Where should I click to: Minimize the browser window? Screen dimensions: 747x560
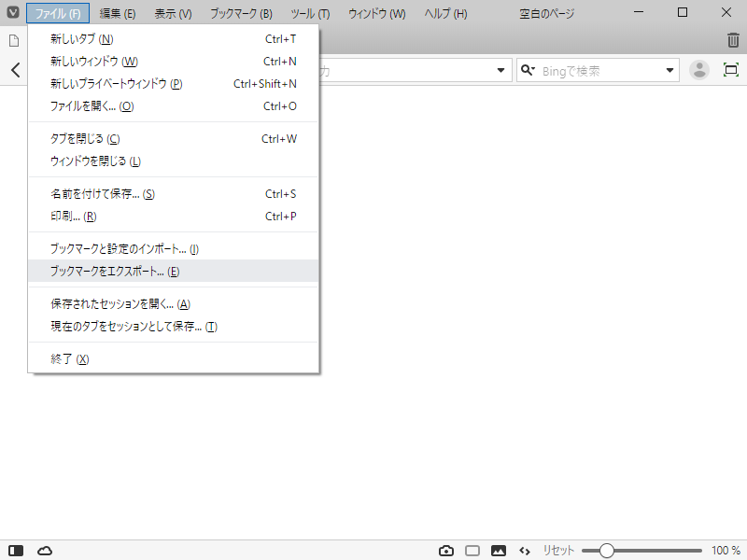pyautogui.click(x=639, y=12)
